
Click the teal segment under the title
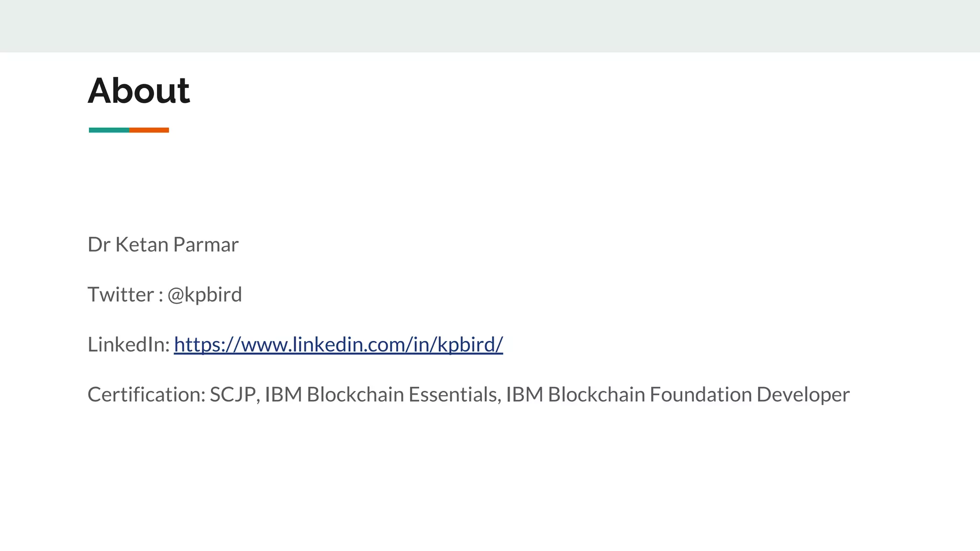point(109,130)
